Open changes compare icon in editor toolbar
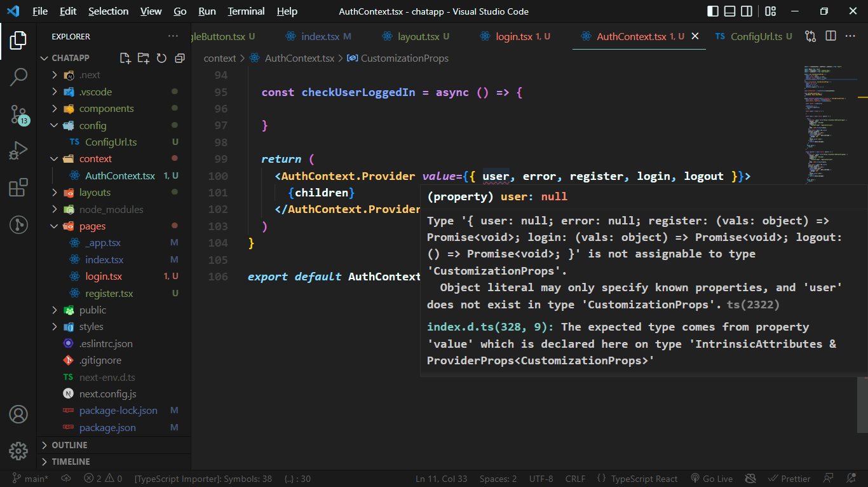The height and width of the screenshot is (487, 868). [810, 36]
